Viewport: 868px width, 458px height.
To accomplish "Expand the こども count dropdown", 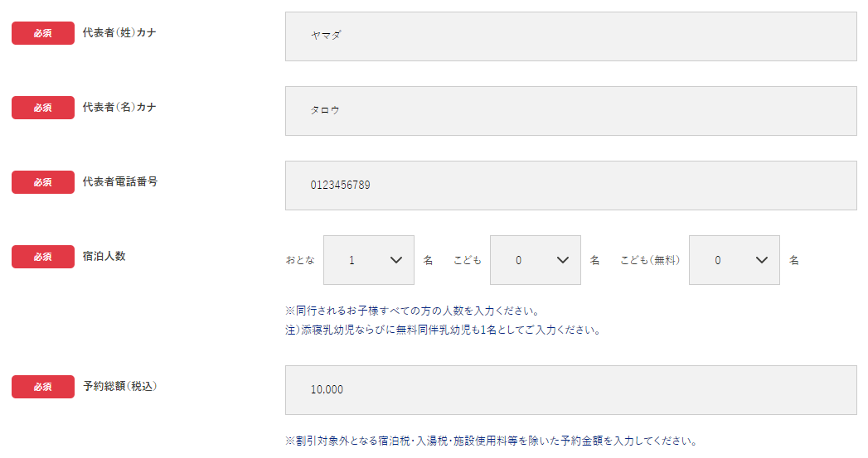I will tap(536, 260).
